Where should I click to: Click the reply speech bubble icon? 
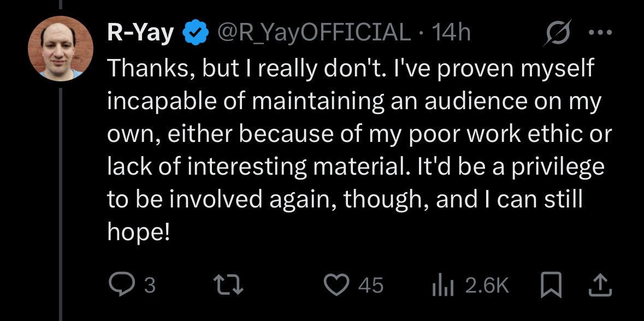[120, 284]
